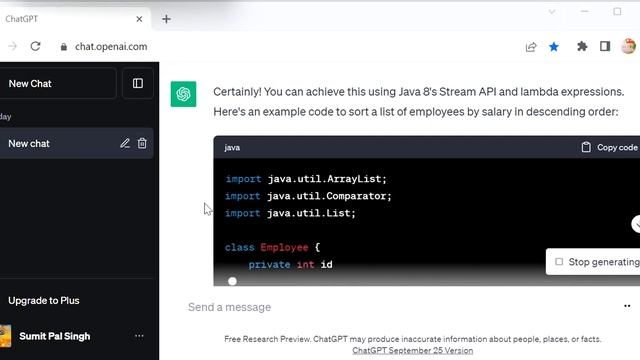Click Upgrade to Plus

(44, 300)
